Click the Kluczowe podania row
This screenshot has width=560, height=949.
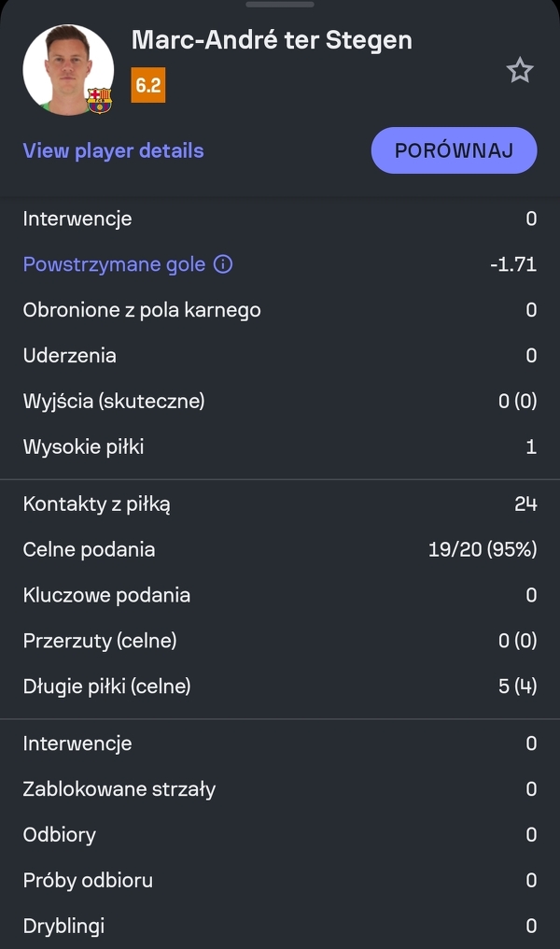point(280,595)
